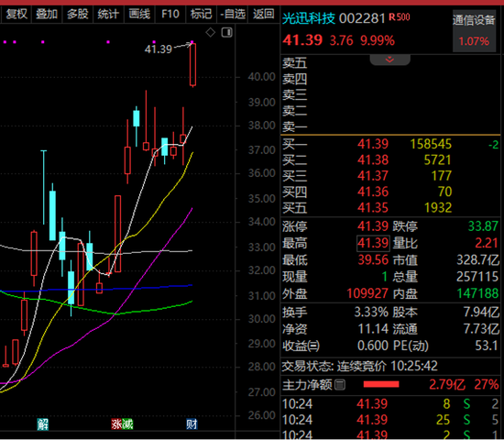Viewport: 504px width, 440px height.
Task: Click the 减 marker icon on timeline
Action: (x=127, y=424)
